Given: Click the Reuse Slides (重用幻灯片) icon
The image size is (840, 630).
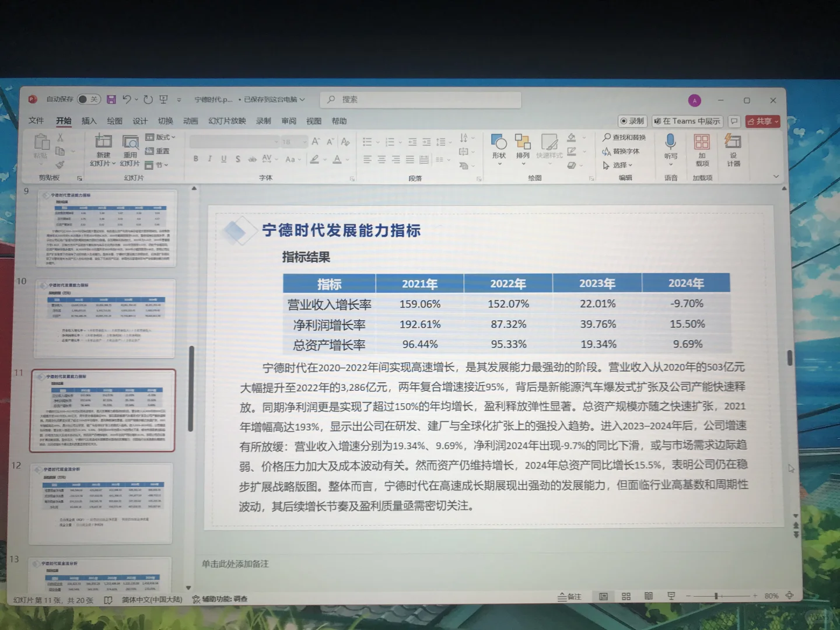Looking at the screenshot, I should pyautogui.click(x=130, y=142).
